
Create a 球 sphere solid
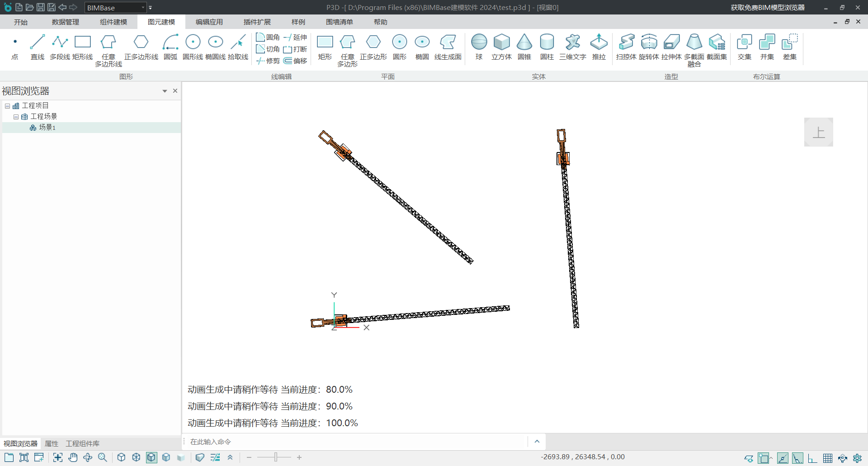[479, 47]
